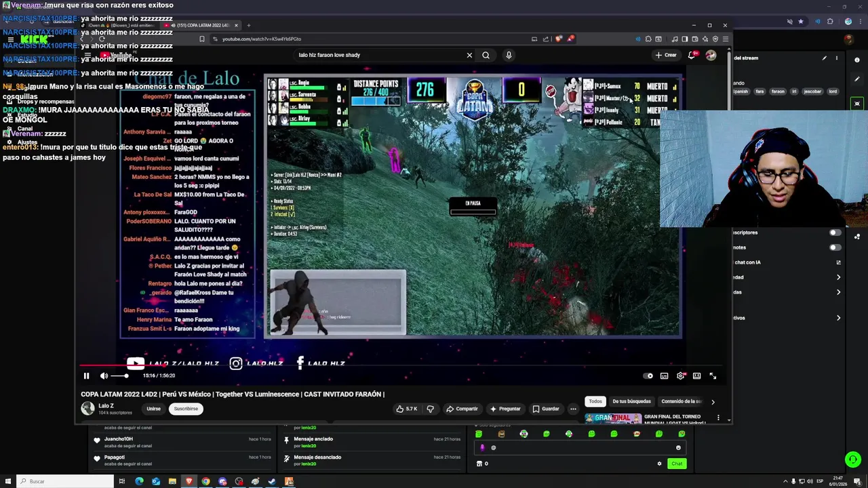Open chat settings gear beside Chat button
The image size is (868, 488).
click(659, 464)
